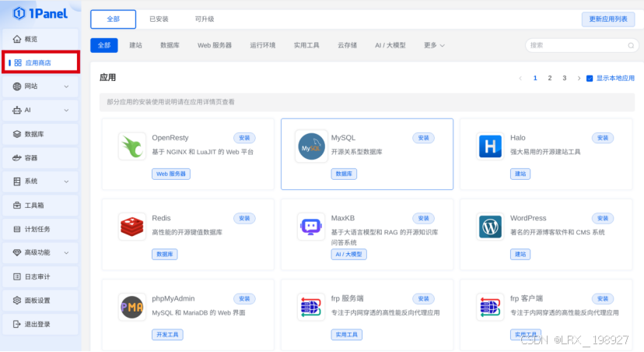Image resolution: width=644 pixels, height=352 pixels.
Task: Switch to the 已安装 tab
Action: click(159, 19)
